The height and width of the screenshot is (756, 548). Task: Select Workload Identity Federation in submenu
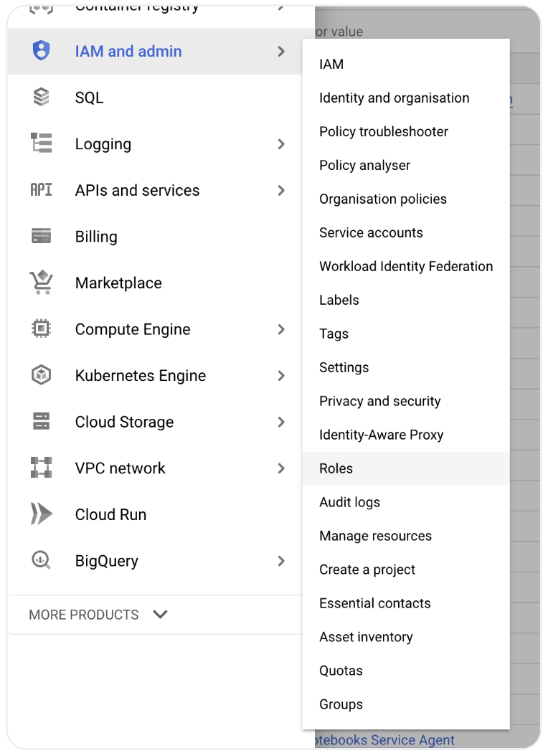click(x=406, y=266)
